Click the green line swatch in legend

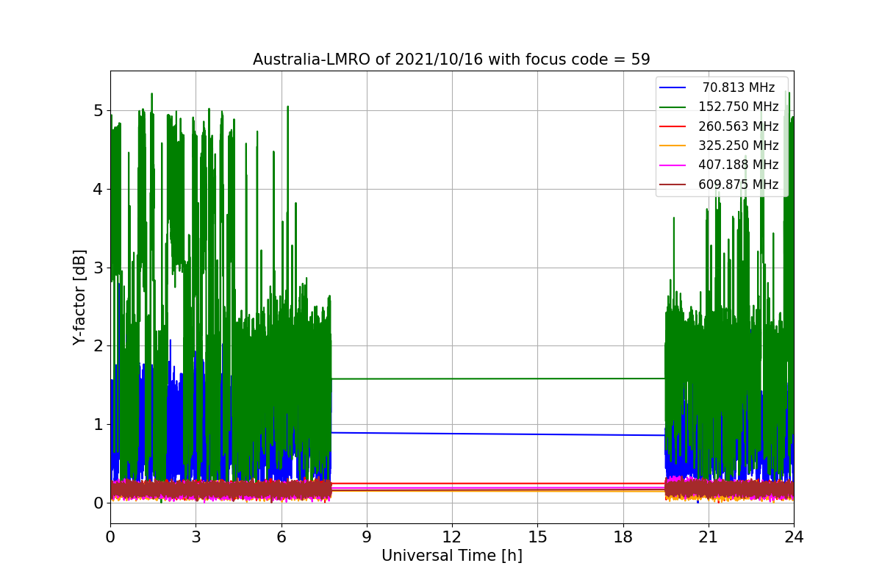coord(673,107)
